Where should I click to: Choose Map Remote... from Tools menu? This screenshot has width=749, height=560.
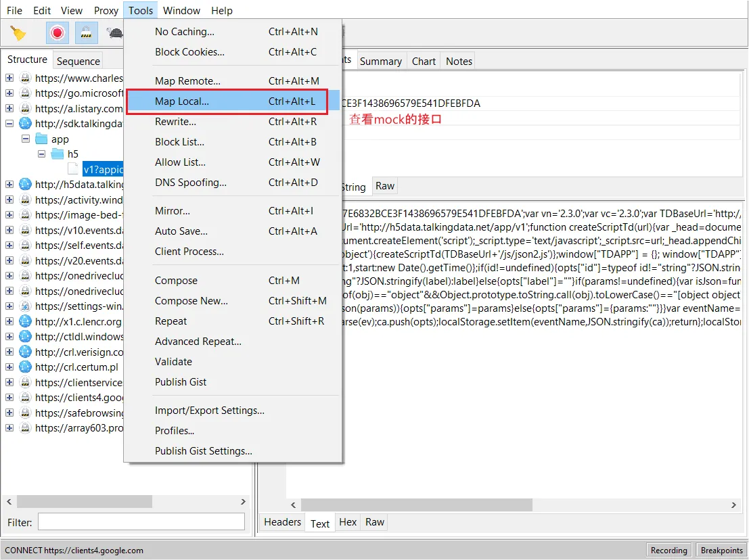pyautogui.click(x=233, y=81)
